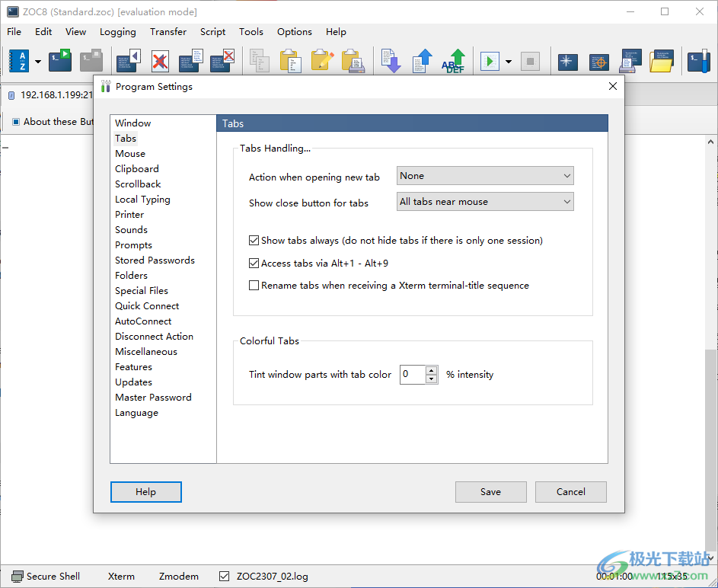Image resolution: width=718 pixels, height=588 pixels.
Task: Increase tint intensity with up stepper arrow
Action: tap(432, 371)
